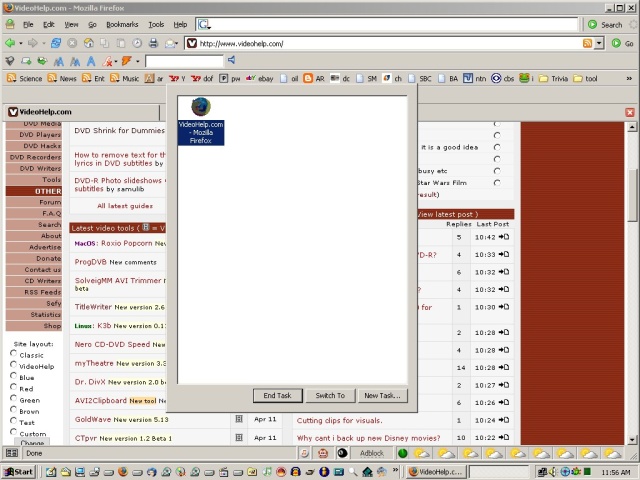
Task: Click the gray Forward arrow button
Action: 32,43
